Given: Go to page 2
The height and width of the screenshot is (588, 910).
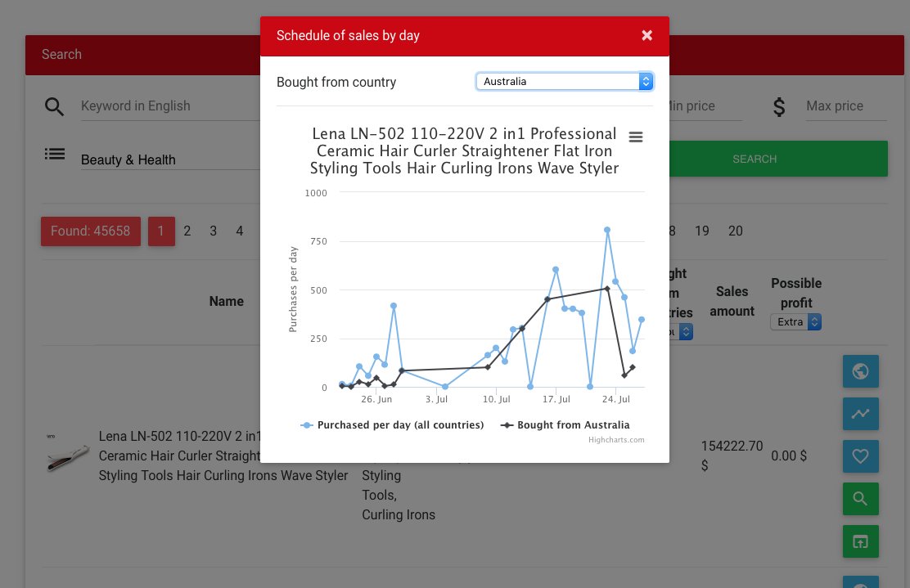Looking at the screenshot, I should click(187, 231).
